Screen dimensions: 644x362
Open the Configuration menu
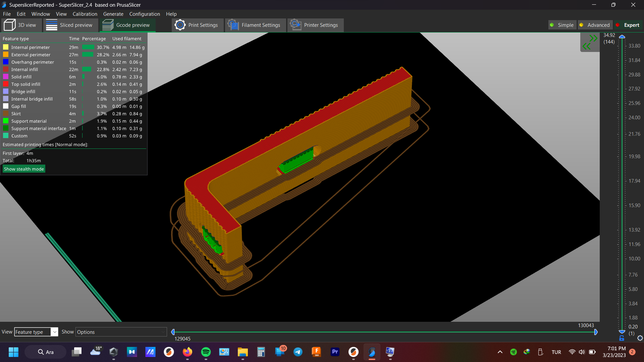click(x=145, y=14)
